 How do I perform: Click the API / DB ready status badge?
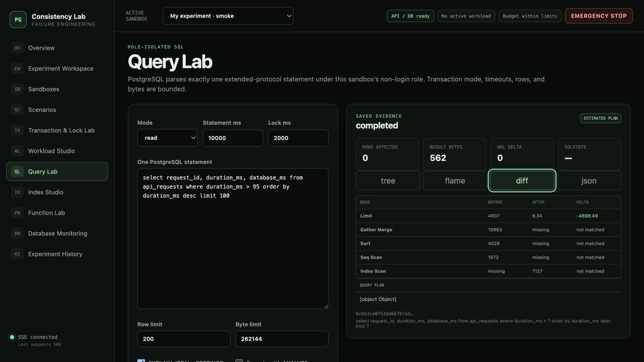pos(411,16)
